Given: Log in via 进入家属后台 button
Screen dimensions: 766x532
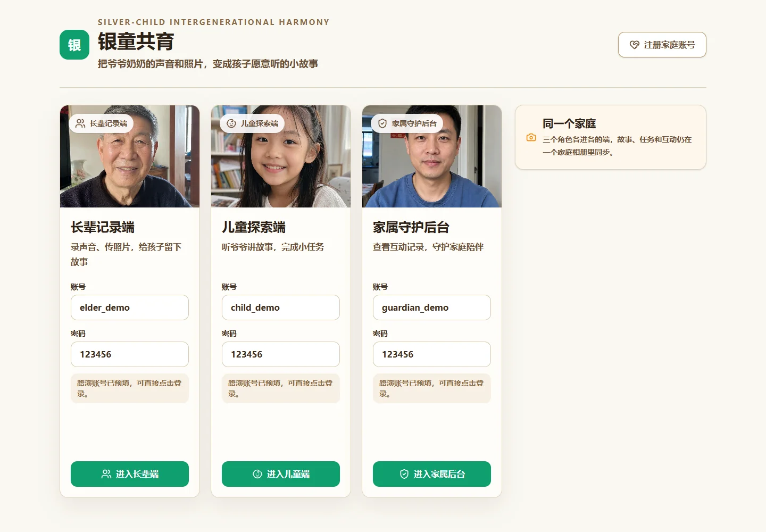Looking at the screenshot, I should (x=432, y=474).
